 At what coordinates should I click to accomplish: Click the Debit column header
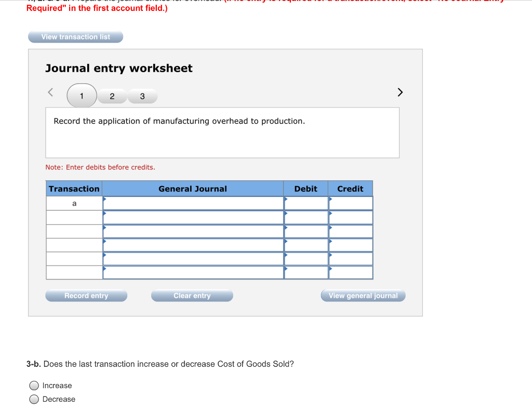pos(305,189)
